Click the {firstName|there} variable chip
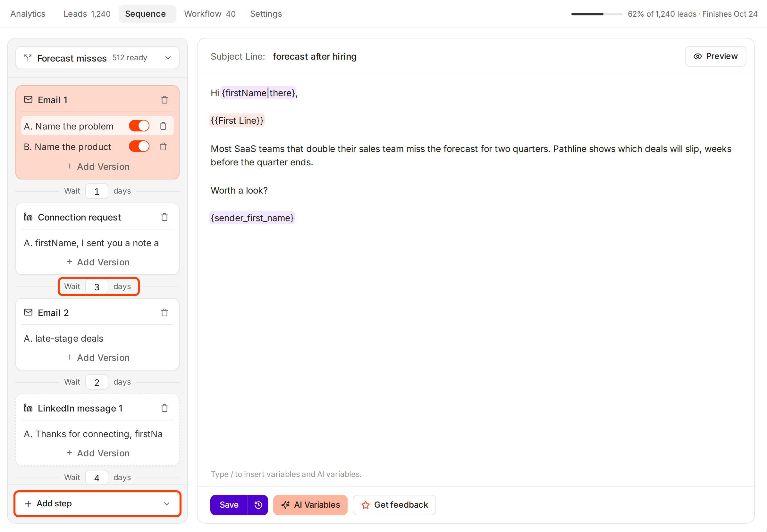 (x=258, y=93)
